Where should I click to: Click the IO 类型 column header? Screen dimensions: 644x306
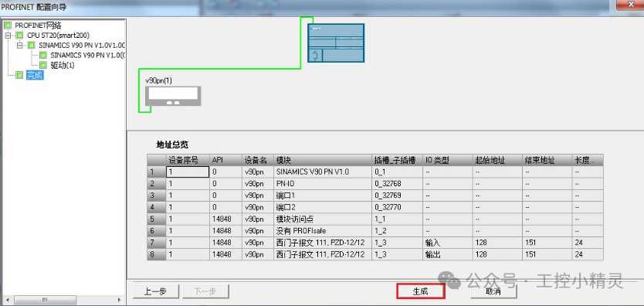pyautogui.click(x=447, y=160)
